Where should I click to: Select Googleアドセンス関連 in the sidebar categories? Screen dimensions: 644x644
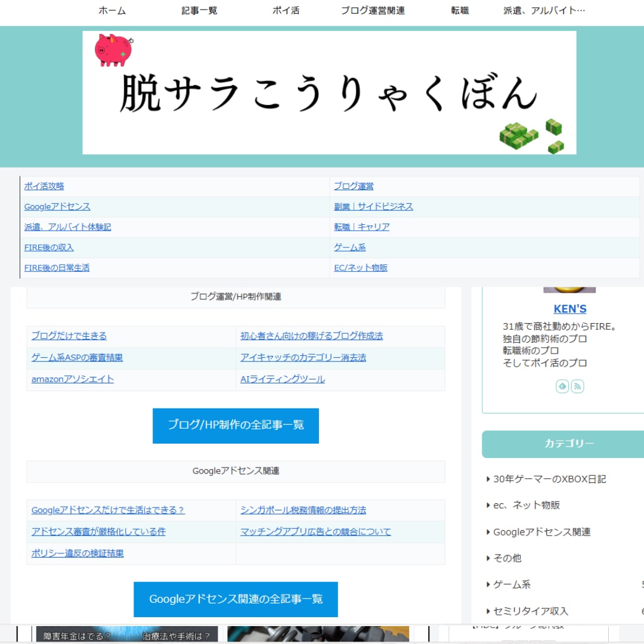click(541, 532)
